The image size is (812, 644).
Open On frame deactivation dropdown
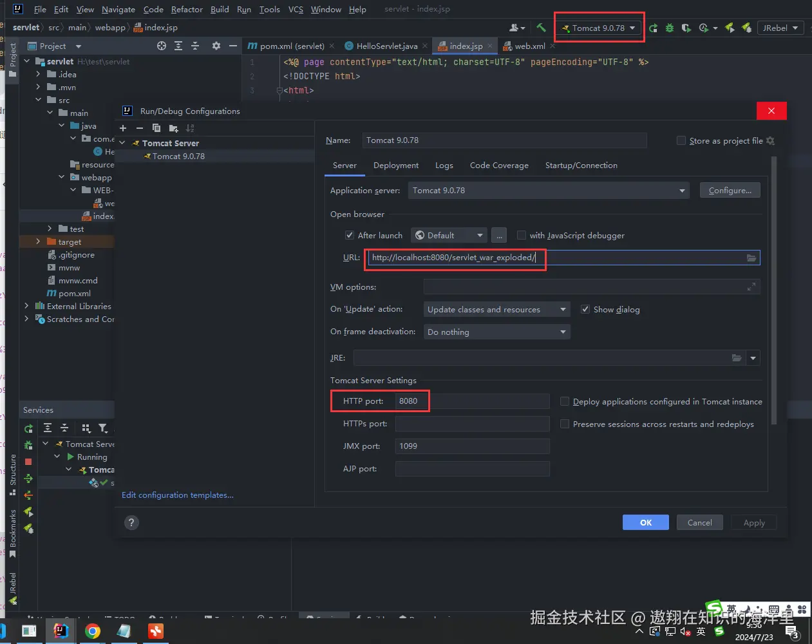pyautogui.click(x=496, y=332)
